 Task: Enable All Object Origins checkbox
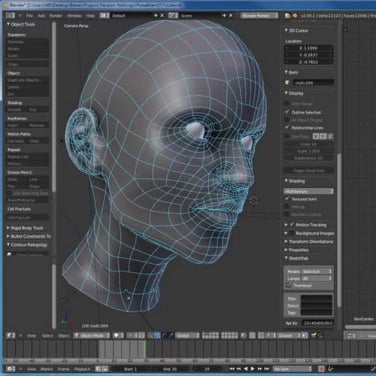287,120
